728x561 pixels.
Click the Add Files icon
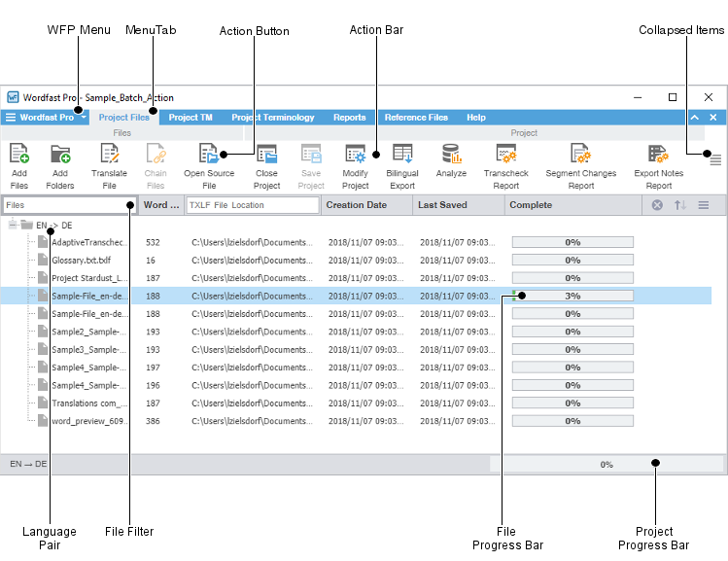click(19, 154)
